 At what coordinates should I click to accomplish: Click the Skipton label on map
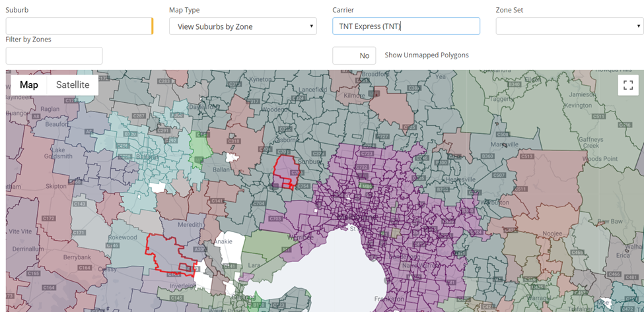coord(56,186)
